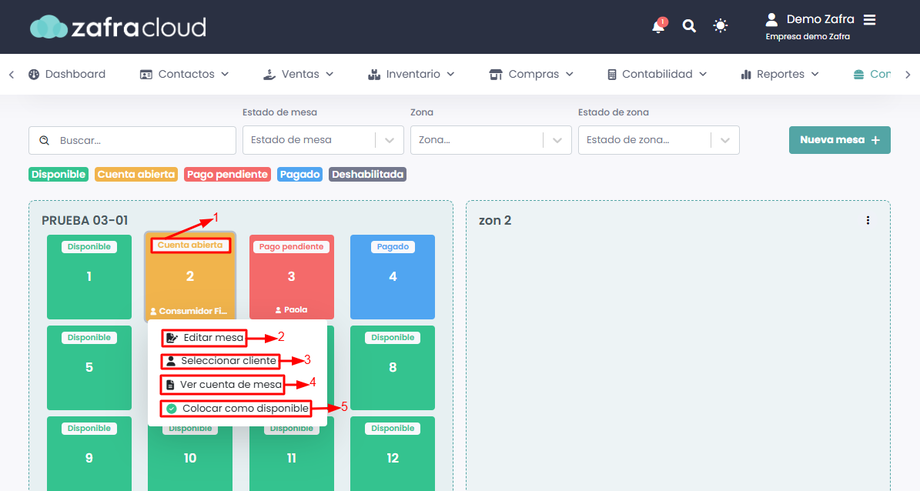The height and width of the screenshot is (491, 920).
Task: Click the Dashboard globe icon
Action: (x=34, y=75)
